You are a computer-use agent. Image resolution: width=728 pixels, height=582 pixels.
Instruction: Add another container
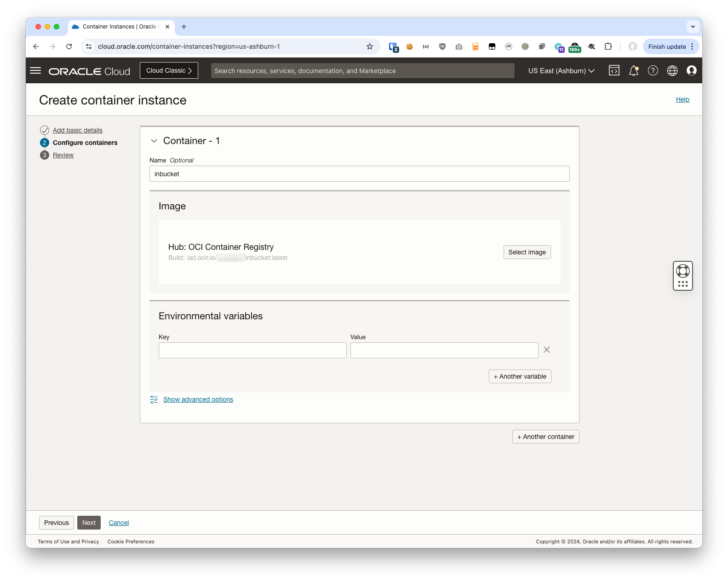coord(546,437)
